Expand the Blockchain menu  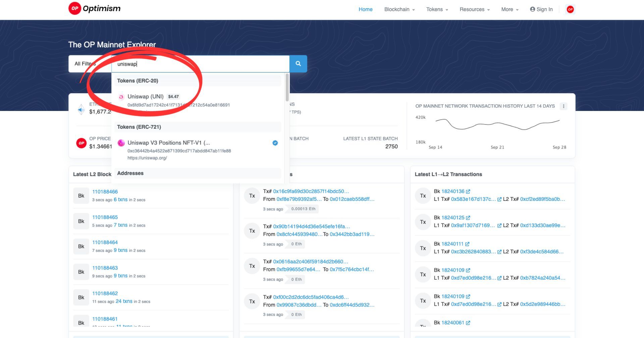[x=399, y=9]
